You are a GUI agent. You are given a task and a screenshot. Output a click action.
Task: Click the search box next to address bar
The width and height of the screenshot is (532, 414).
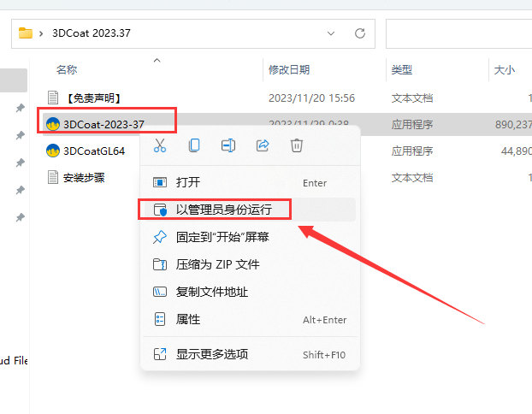458,33
